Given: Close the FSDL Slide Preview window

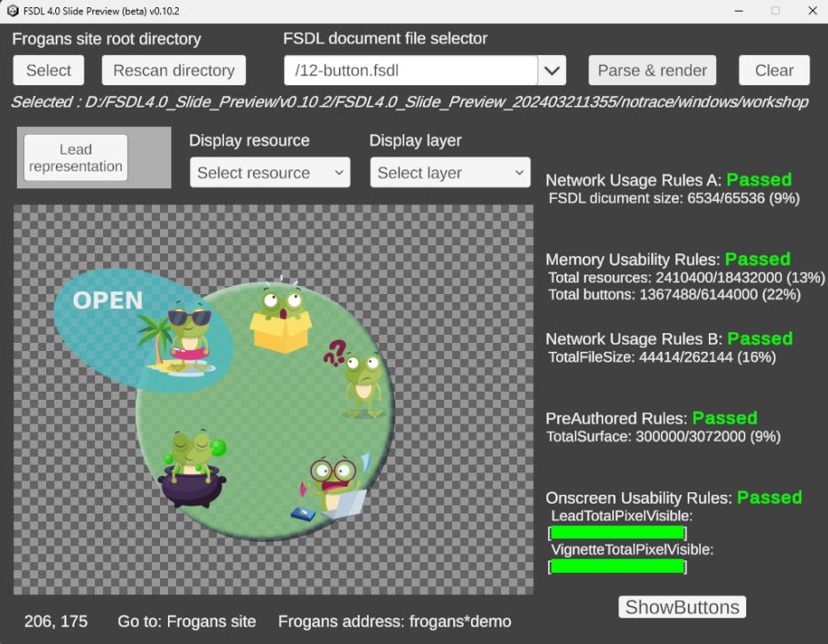Looking at the screenshot, I should (x=812, y=11).
